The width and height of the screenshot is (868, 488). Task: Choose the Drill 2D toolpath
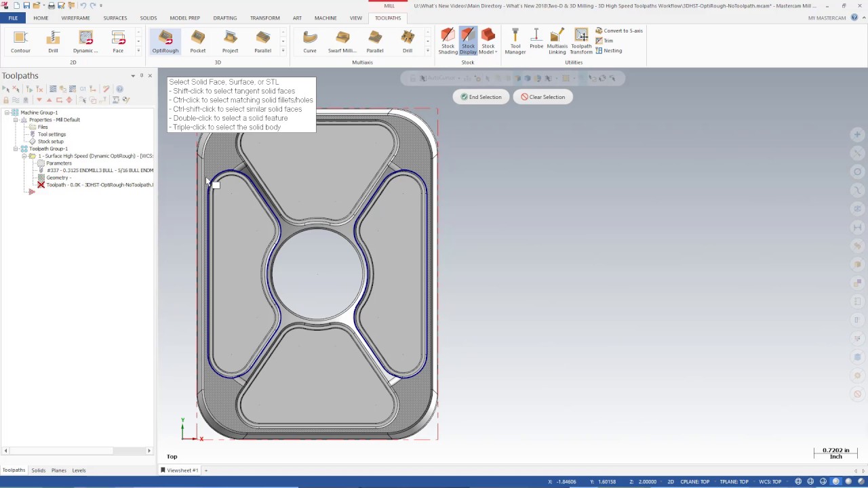pos(53,41)
